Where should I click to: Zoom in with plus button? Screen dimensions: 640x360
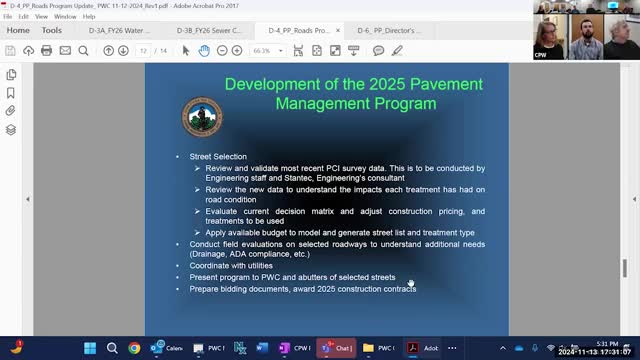[237, 51]
